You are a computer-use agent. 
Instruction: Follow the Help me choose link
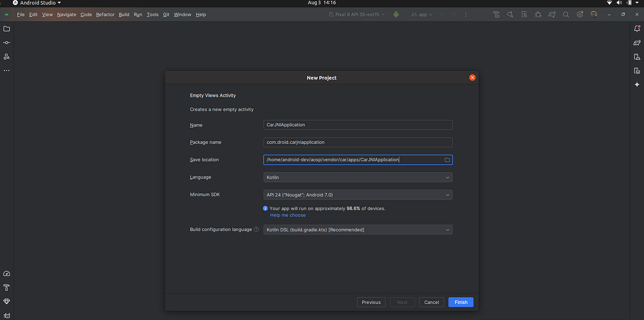[288, 215]
